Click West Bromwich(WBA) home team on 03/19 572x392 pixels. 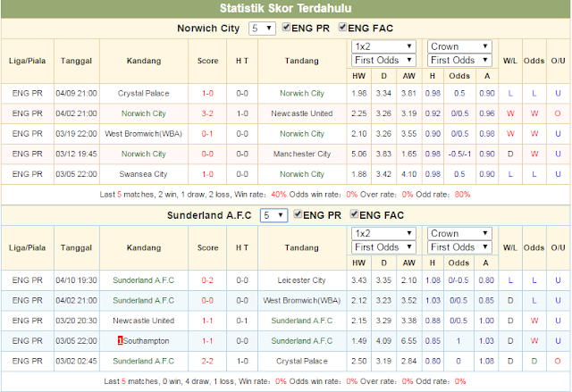(x=143, y=134)
